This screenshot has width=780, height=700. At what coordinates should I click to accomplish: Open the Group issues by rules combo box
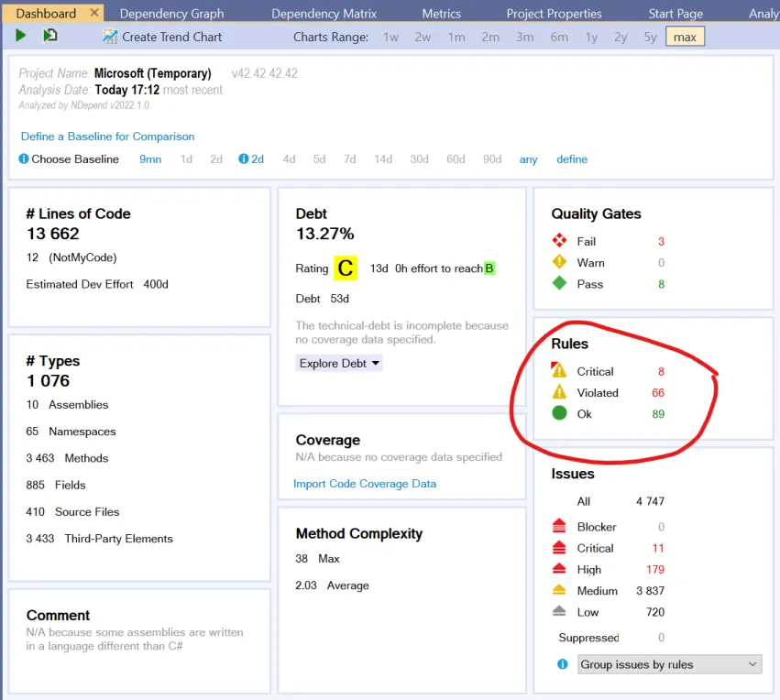pyautogui.click(x=669, y=663)
